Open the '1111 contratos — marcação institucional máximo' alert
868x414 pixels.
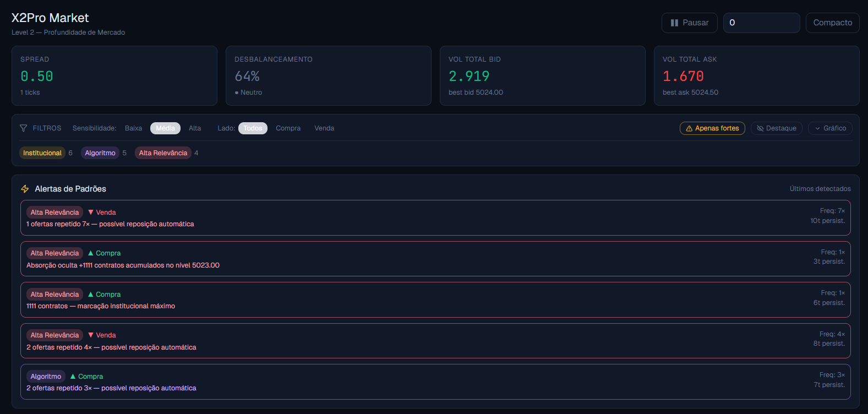(435, 300)
